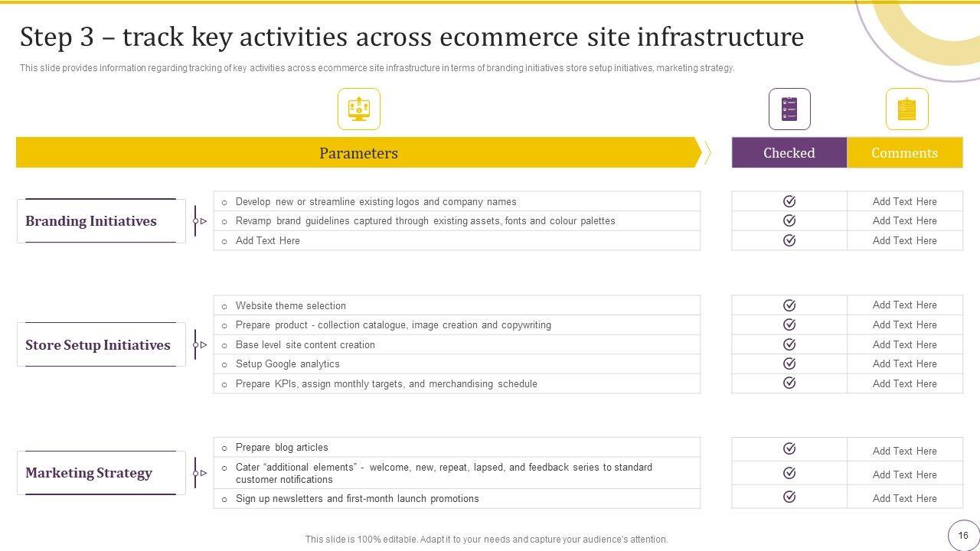Click checkmark icon for Setup Google analytics
The height and width of the screenshot is (551, 980).
point(789,364)
